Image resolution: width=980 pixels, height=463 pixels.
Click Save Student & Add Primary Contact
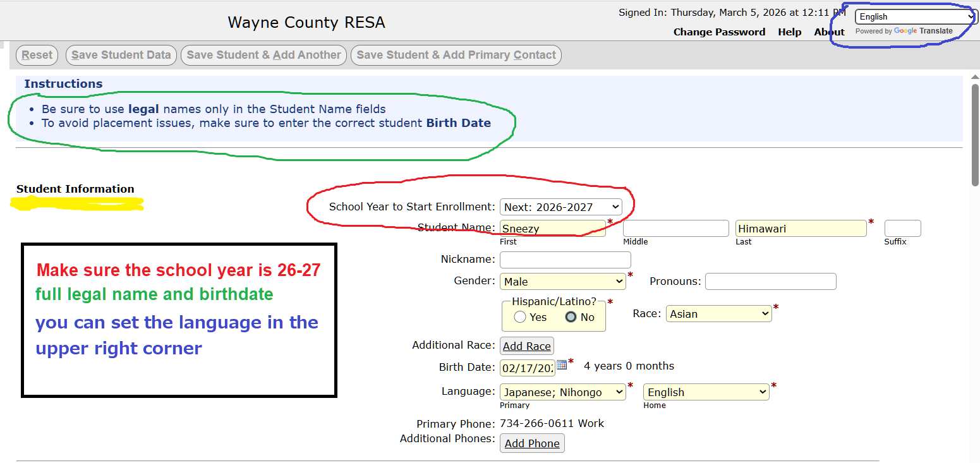click(456, 55)
